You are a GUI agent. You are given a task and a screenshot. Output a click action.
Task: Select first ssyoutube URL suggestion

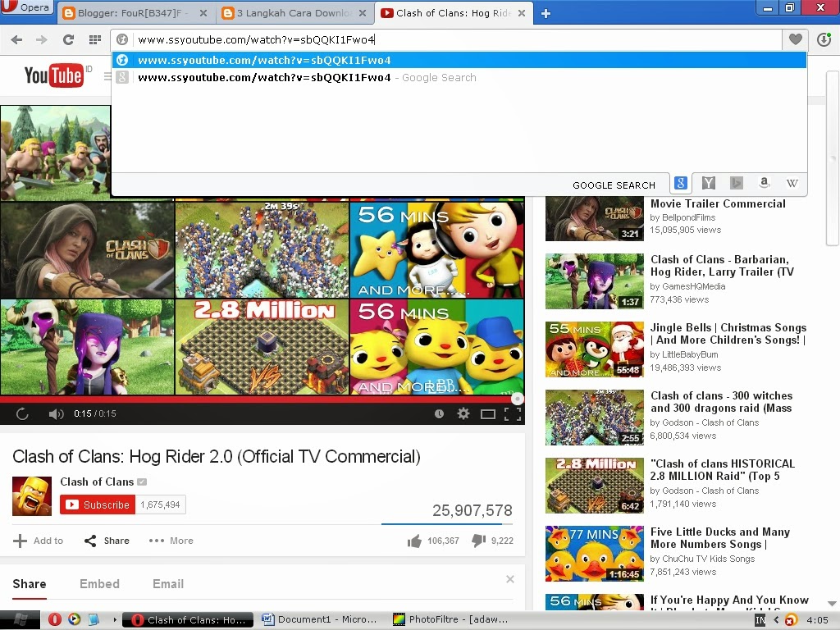(x=264, y=60)
